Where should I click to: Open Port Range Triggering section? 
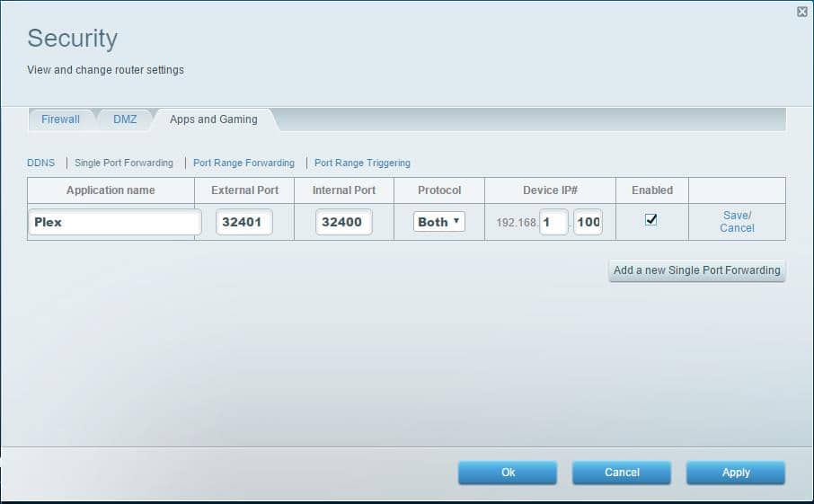coord(362,163)
